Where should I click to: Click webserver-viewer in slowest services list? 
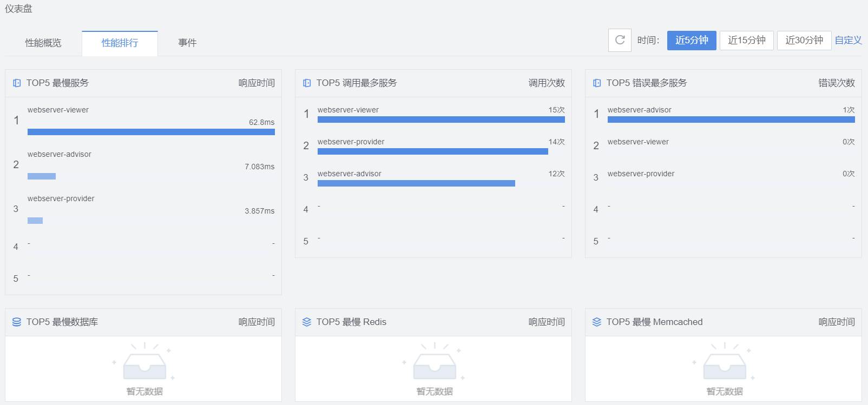pyautogui.click(x=58, y=110)
